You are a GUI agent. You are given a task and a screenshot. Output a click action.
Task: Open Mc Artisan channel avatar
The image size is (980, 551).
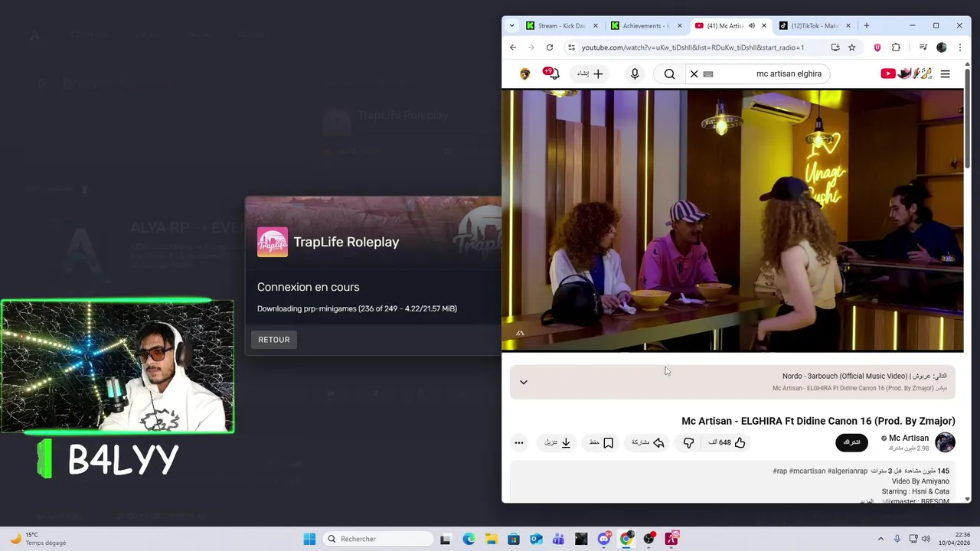point(946,442)
